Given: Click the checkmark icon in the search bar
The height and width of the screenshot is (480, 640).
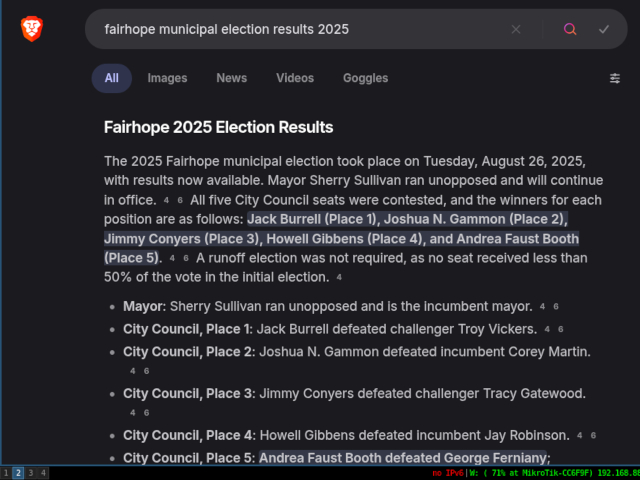Looking at the screenshot, I should (x=604, y=29).
